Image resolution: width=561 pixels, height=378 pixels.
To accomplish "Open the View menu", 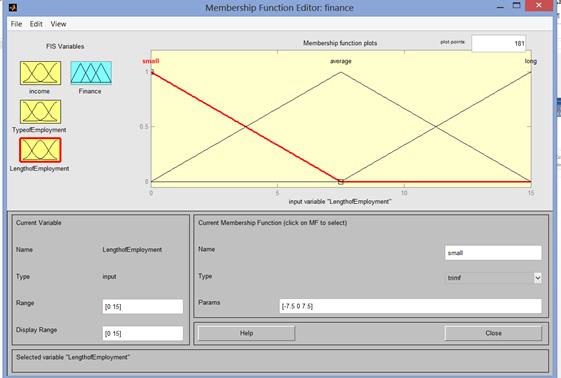I will [x=58, y=24].
